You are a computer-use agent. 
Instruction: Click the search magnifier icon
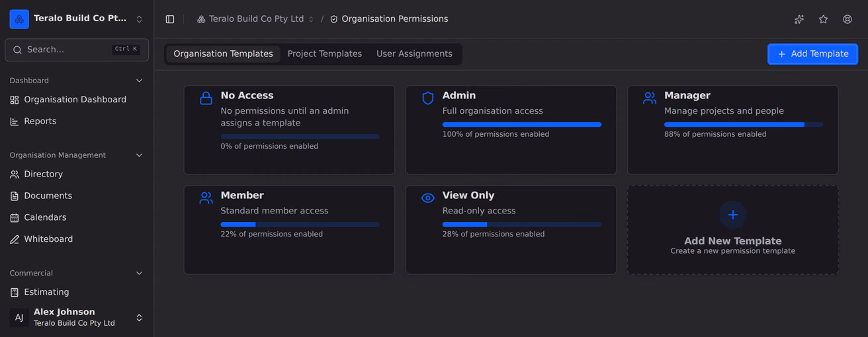click(x=17, y=50)
